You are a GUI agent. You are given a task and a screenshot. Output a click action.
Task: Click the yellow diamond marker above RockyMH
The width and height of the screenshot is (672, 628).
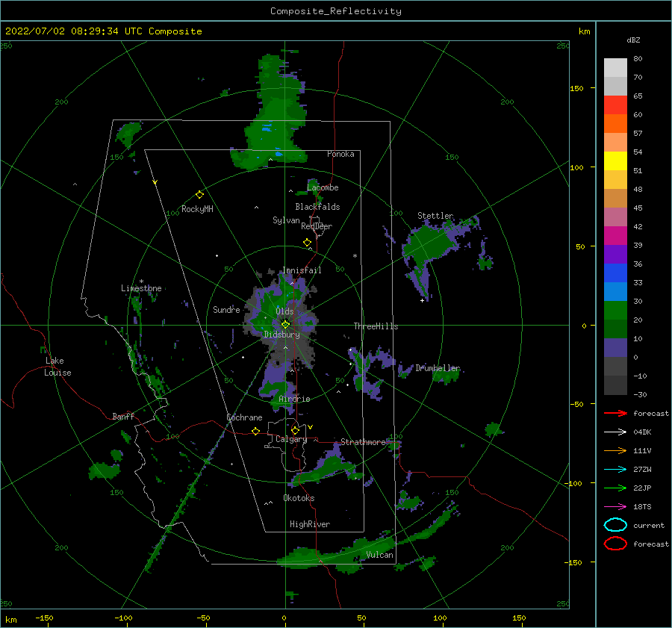point(199,195)
